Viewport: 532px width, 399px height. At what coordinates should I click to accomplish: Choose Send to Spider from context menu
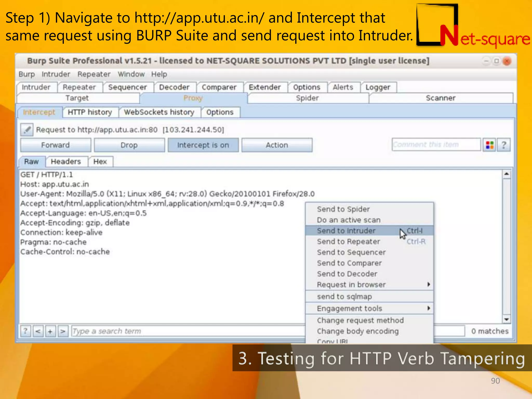coord(369,209)
